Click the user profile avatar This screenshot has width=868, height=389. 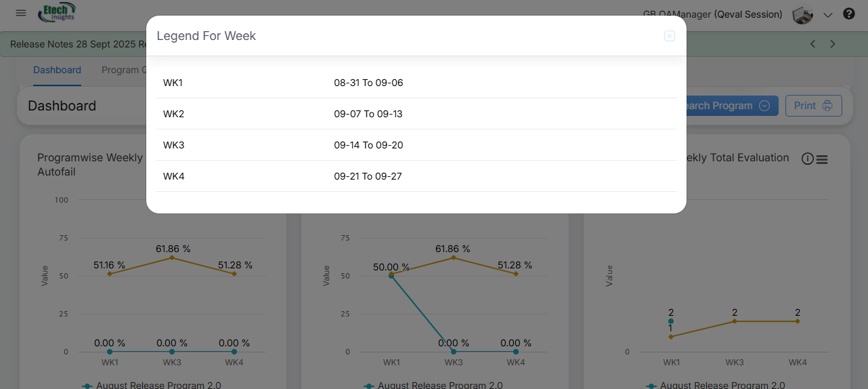pyautogui.click(x=803, y=15)
